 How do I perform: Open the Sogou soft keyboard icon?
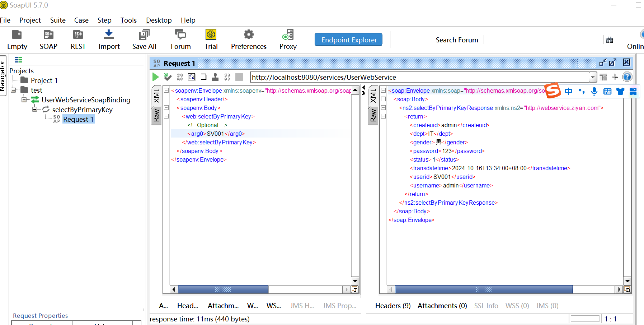(x=607, y=92)
